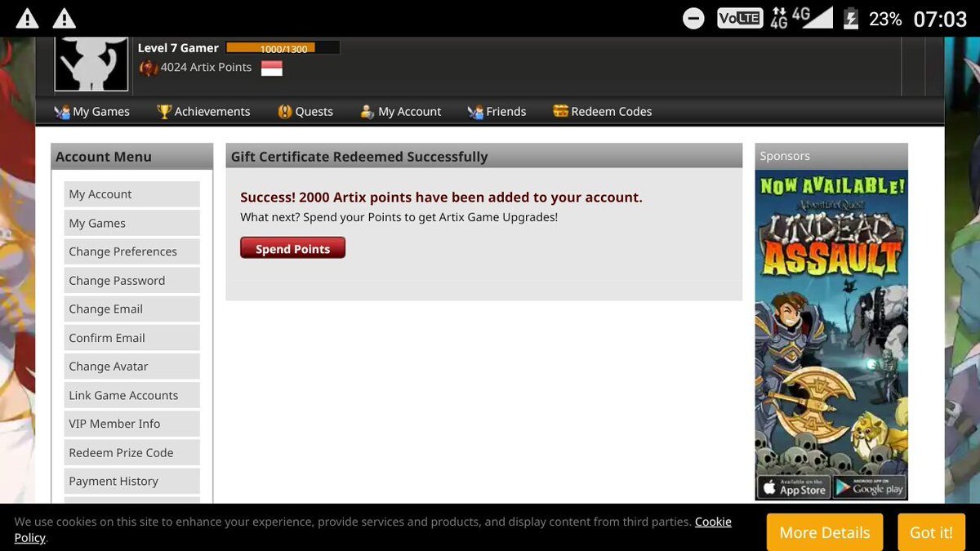Viewport: 980px width, 551px height.
Task: Click the 4024 Artix Points text
Action: (x=206, y=68)
